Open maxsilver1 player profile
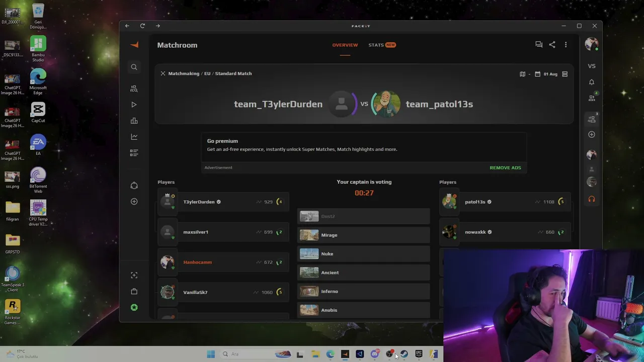Viewport: 644px width, 362px height. click(196, 232)
